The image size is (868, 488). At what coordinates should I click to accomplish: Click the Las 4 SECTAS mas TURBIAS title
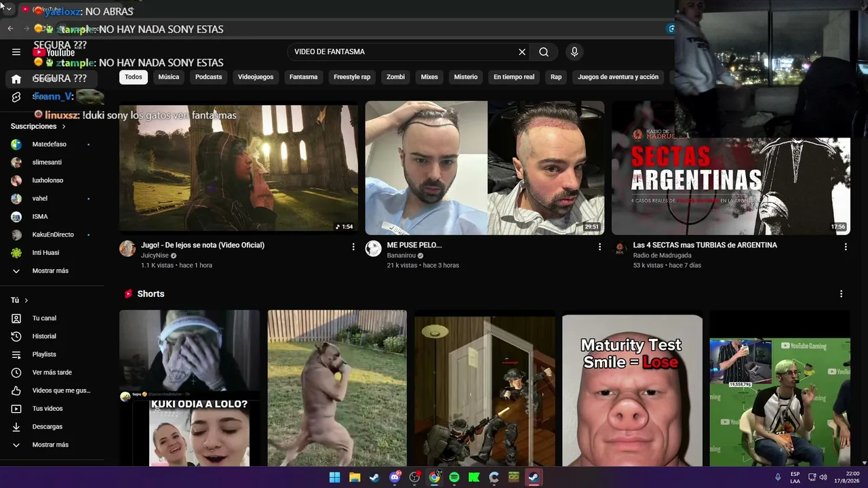[x=705, y=245]
